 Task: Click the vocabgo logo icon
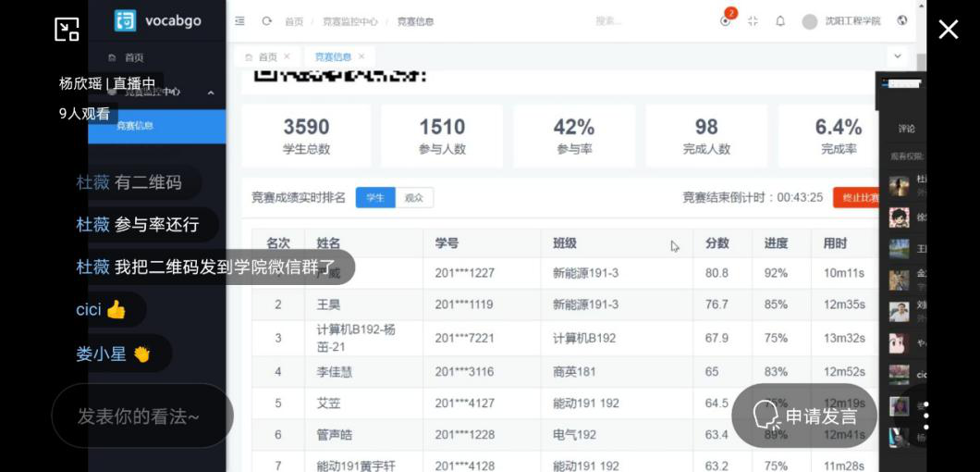coord(125,20)
